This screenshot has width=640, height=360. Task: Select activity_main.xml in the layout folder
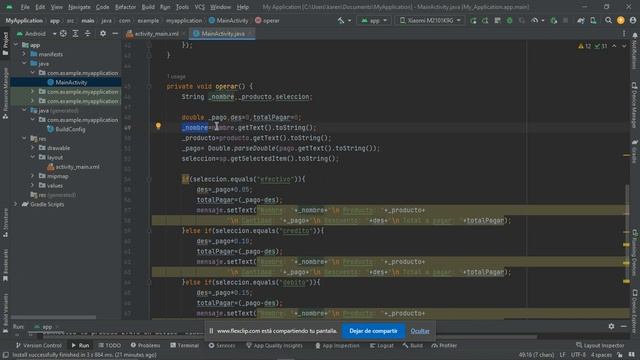click(77, 167)
